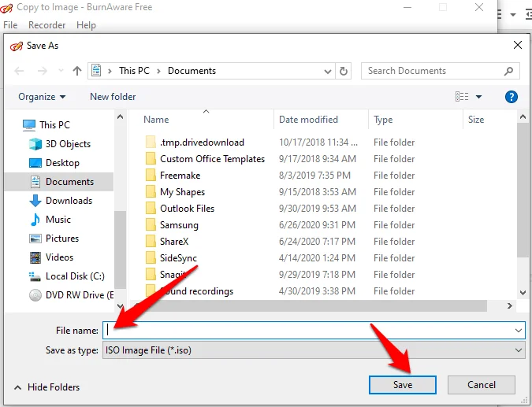Create a New folder
This screenshot has width=532, height=407.
click(113, 97)
